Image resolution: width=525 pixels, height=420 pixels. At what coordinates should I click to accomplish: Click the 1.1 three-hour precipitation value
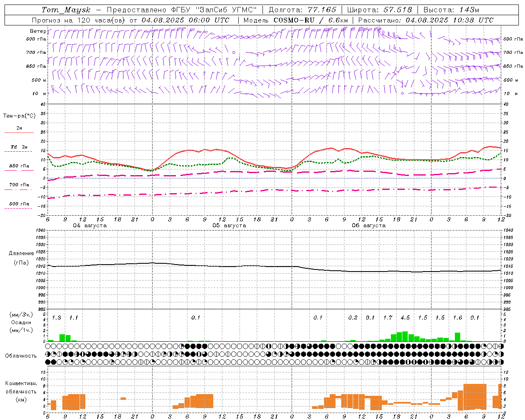73,318
